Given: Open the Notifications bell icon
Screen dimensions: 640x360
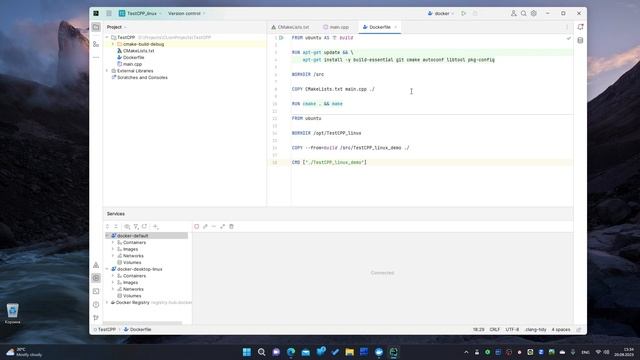Looking at the screenshot, I should pyautogui.click(x=580, y=27).
